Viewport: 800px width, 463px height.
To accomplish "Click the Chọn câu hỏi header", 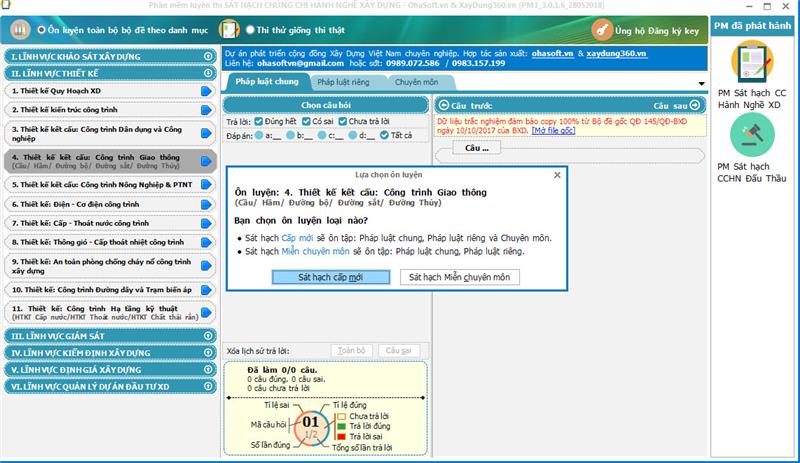I will click(326, 105).
